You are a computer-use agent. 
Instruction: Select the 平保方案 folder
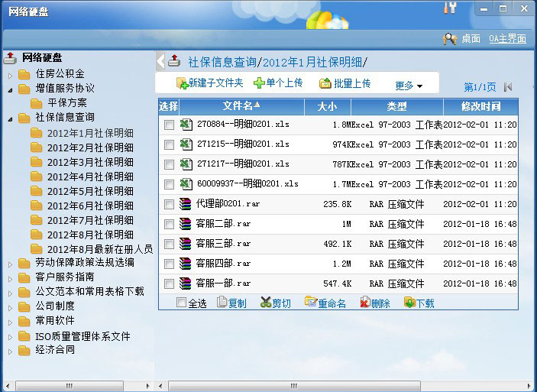(x=67, y=102)
